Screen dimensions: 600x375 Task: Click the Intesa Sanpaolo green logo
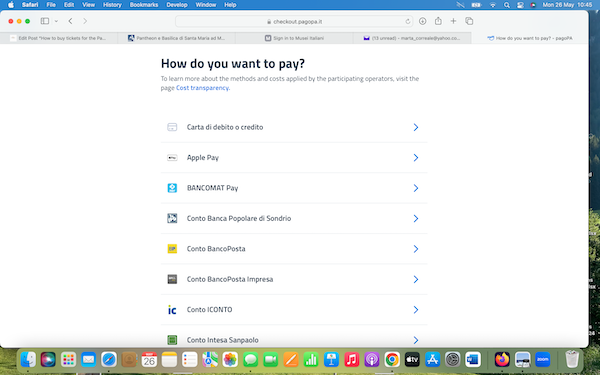[172, 340]
